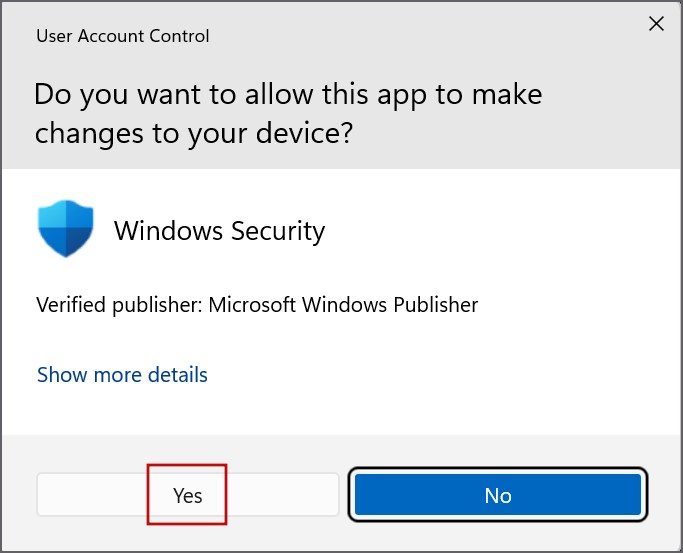Click the Microsoft Windows Publisher name
This screenshot has height=553, width=683.
[343, 304]
